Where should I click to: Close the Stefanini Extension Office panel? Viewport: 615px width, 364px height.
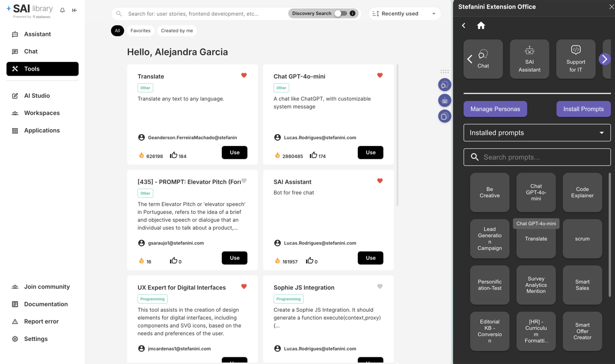point(611,7)
